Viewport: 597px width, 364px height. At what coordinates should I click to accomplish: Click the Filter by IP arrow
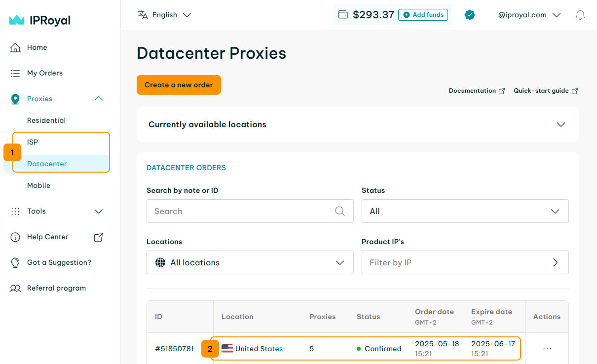click(x=556, y=262)
